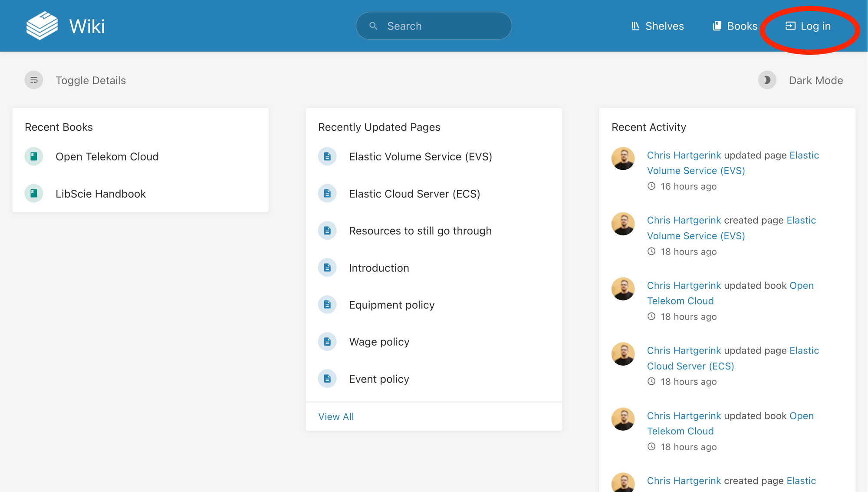Click the magnifier icon in search bar
This screenshot has width=868, height=492.
[373, 26]
